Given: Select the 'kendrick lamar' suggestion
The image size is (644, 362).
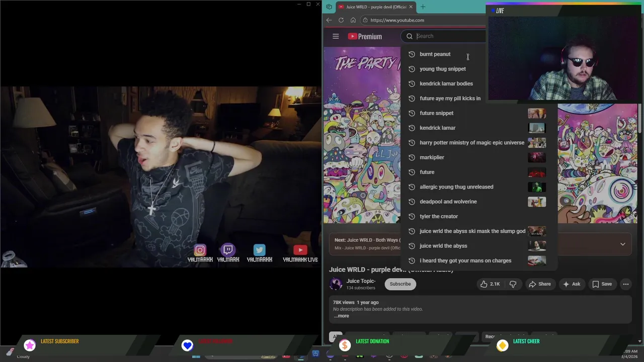Looking at the screenshot, I should click(x=437, y=128).
